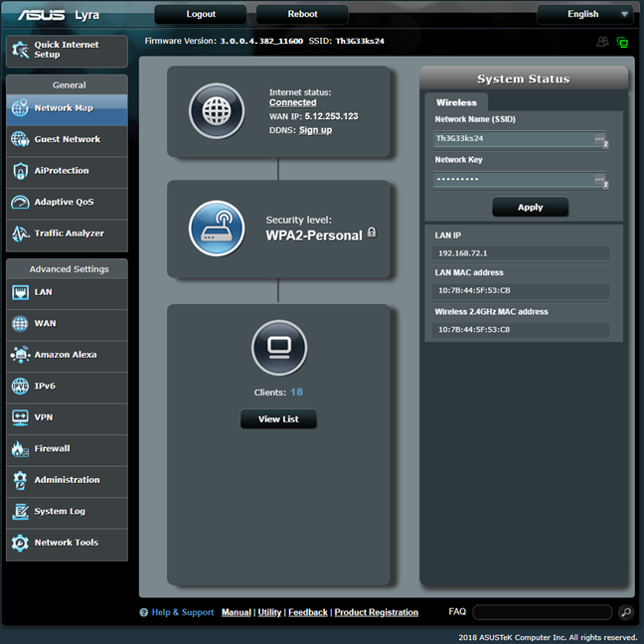Select the Wireless tab in System Status
Viewport: 644px width, 644px height.
pyautogui.click(x=456, y=102)
